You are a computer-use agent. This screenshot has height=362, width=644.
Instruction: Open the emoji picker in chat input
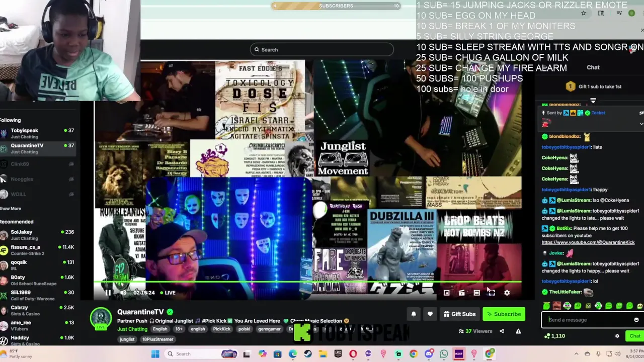pyautogui.click(x=636, y=320)
